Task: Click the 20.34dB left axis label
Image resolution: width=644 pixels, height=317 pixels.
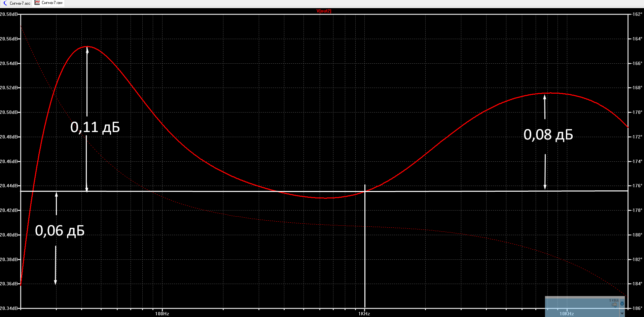Action: click(9, 308)
